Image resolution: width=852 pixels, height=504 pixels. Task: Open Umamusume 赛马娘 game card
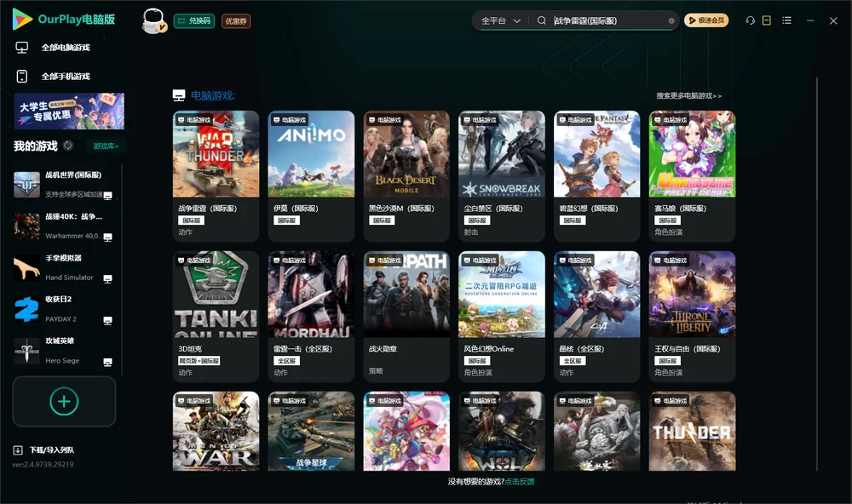(x=692, y=176)
